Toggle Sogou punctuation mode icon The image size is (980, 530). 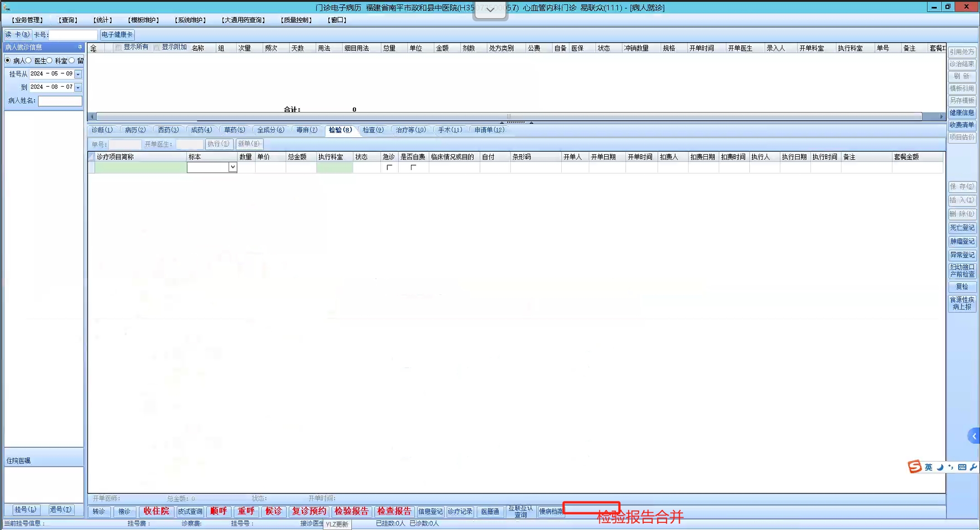(951, 467)
